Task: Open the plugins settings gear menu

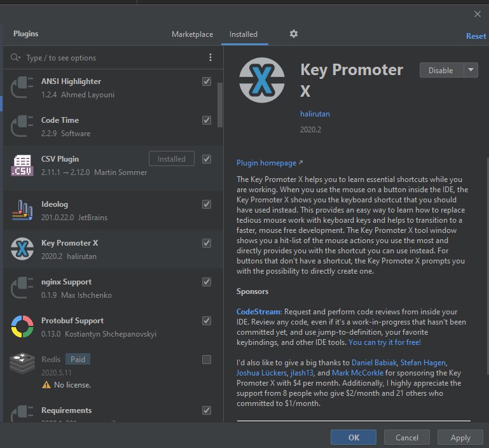Action: [293, 34]
